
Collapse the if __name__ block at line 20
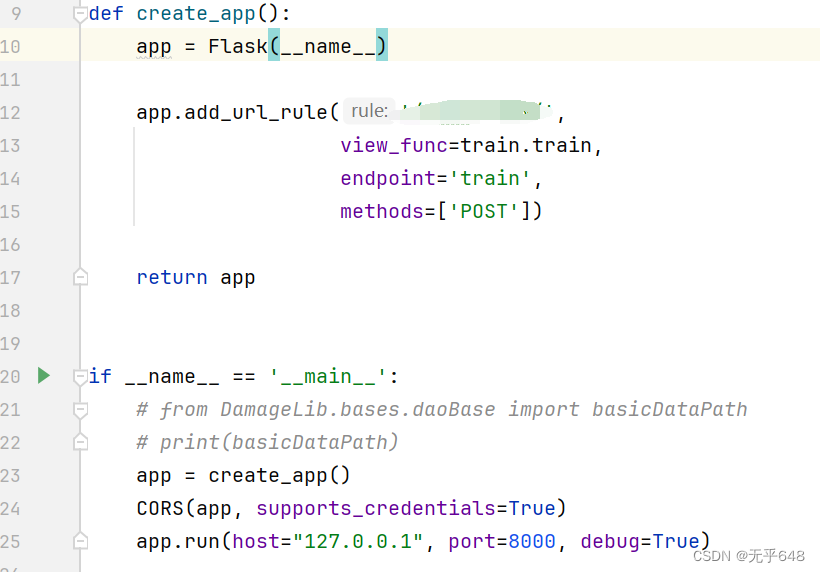(80, 376)
